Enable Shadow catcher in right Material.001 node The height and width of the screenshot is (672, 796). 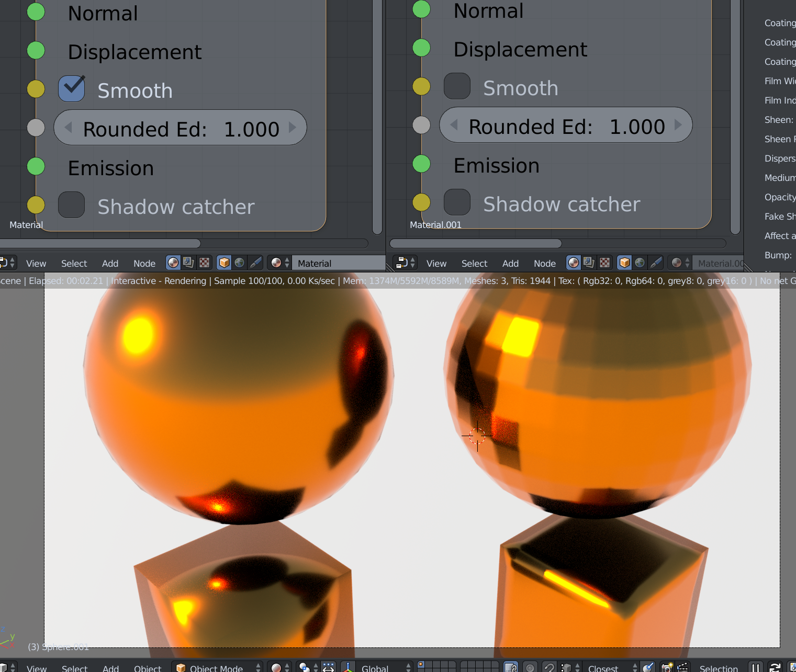[457, 202]
